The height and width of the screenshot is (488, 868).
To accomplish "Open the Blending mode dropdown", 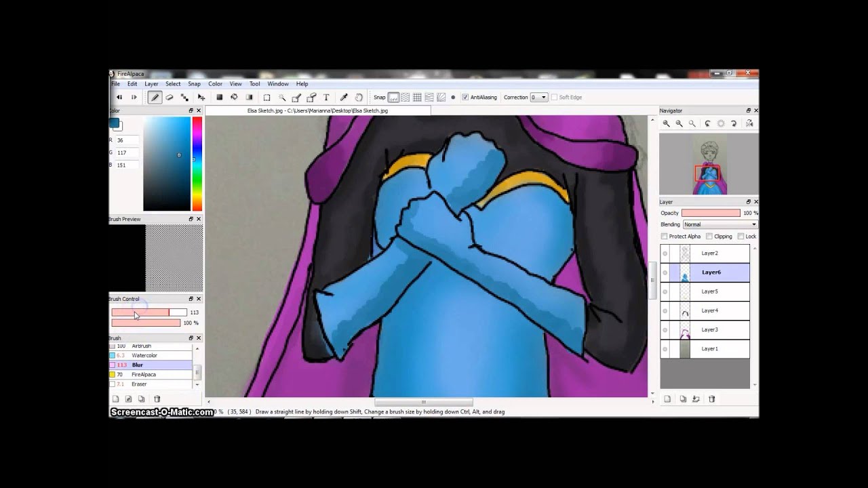I will (719, 224).
